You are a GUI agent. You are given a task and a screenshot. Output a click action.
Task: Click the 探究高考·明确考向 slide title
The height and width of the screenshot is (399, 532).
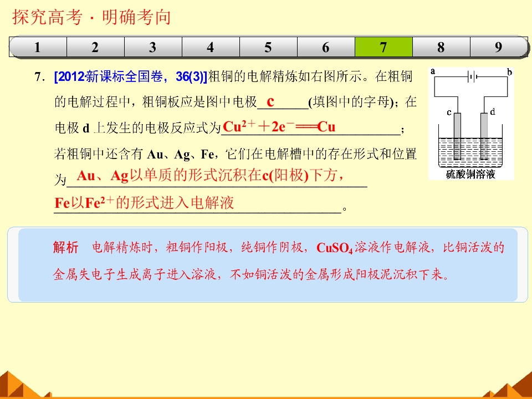click(91, 17)
